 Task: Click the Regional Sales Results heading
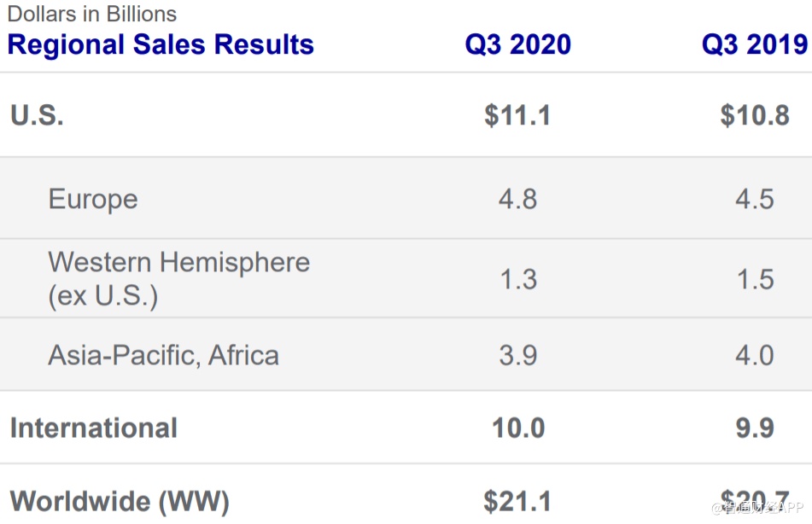[x=161, y=44]
